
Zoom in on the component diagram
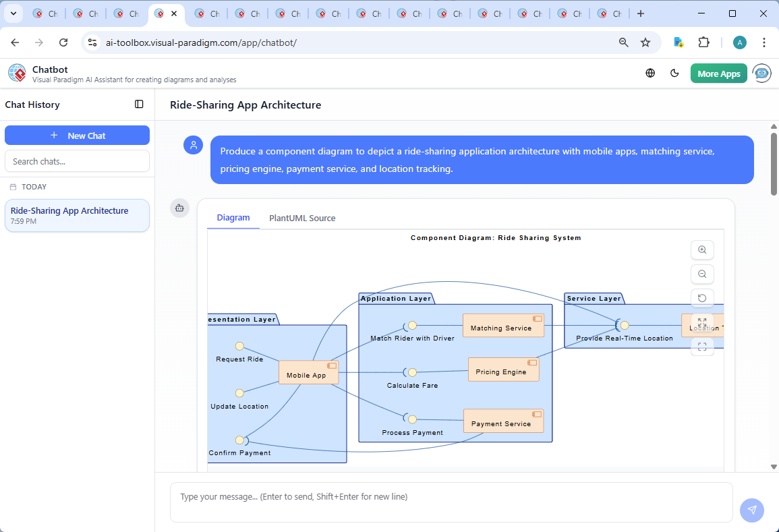pyautogui.click(x=702, y=250)
